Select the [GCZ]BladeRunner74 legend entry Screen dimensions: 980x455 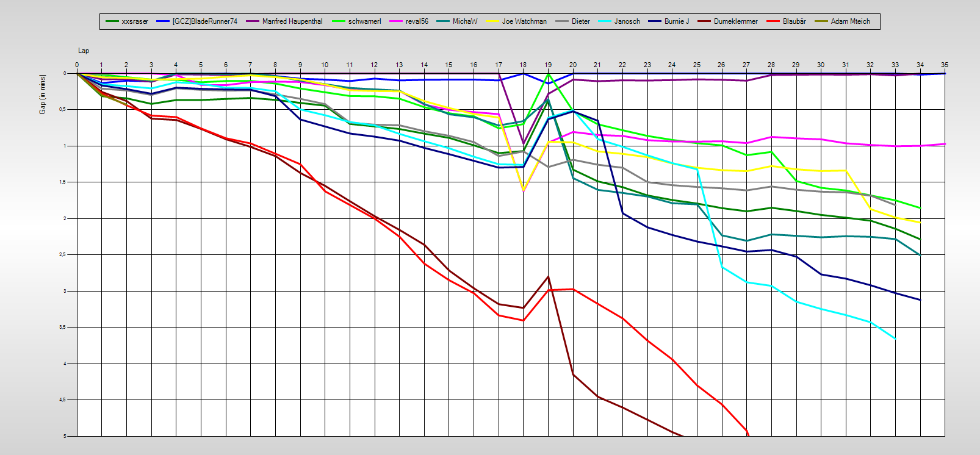coord(196,21)
